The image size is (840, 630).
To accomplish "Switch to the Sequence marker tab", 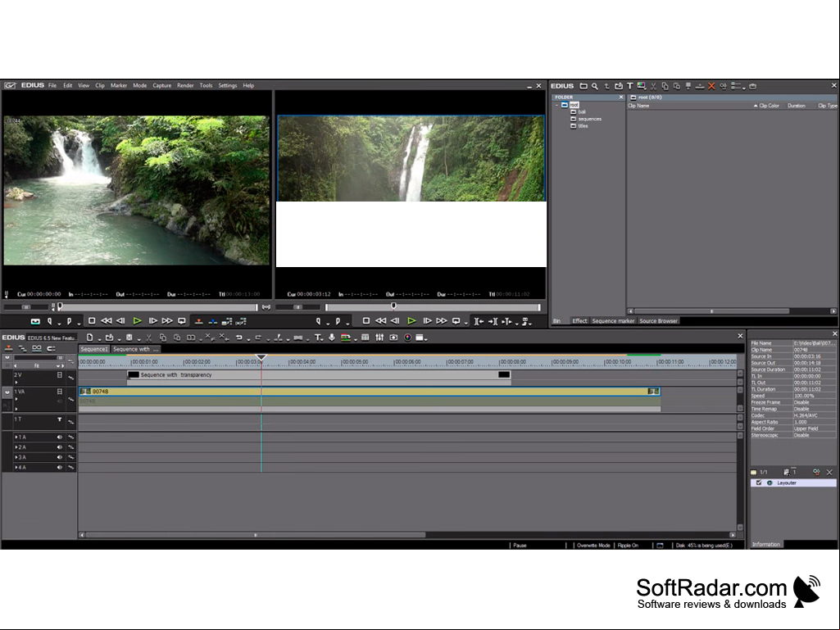I will tap(613, 321).
